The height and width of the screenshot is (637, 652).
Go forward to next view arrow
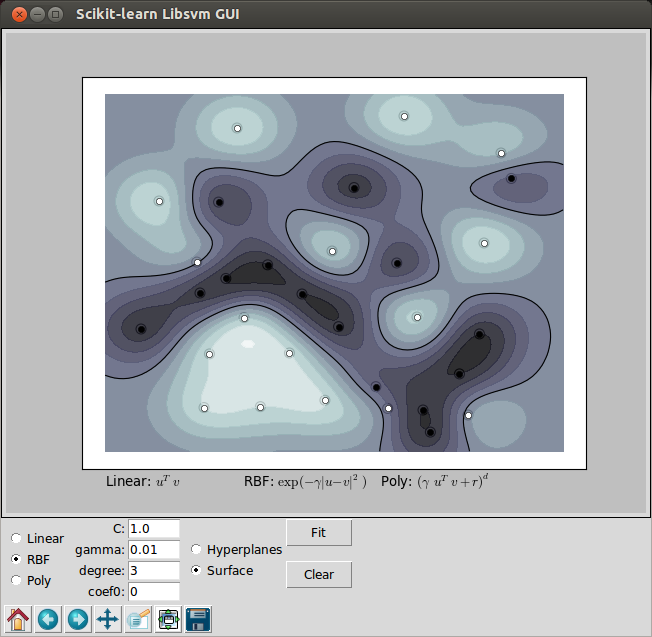(x=78, y=619)
